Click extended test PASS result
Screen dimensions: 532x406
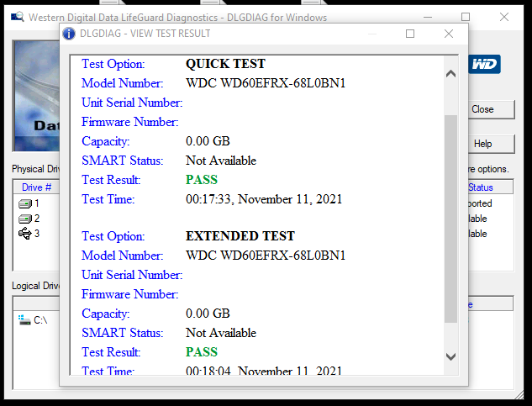click(202, 352)
